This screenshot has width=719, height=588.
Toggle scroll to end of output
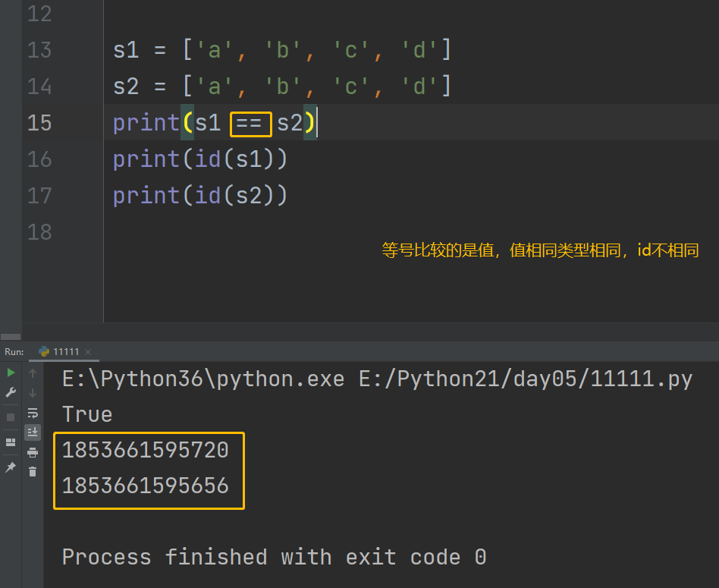(x=33, y=432)
